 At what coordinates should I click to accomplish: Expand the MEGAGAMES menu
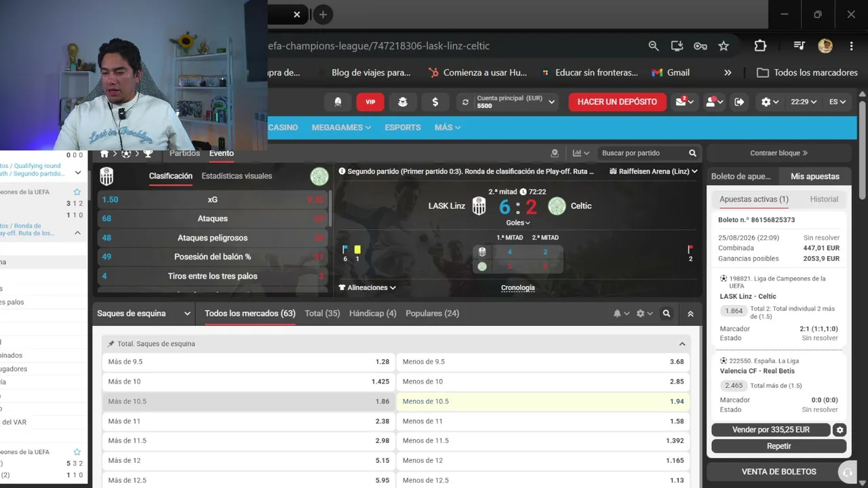(341, 127)
